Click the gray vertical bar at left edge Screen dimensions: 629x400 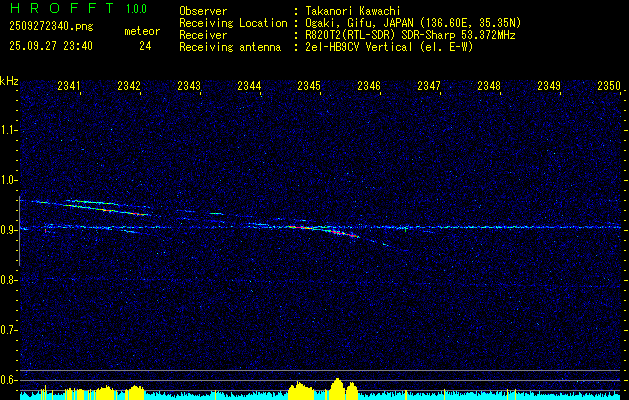(19, 231)
